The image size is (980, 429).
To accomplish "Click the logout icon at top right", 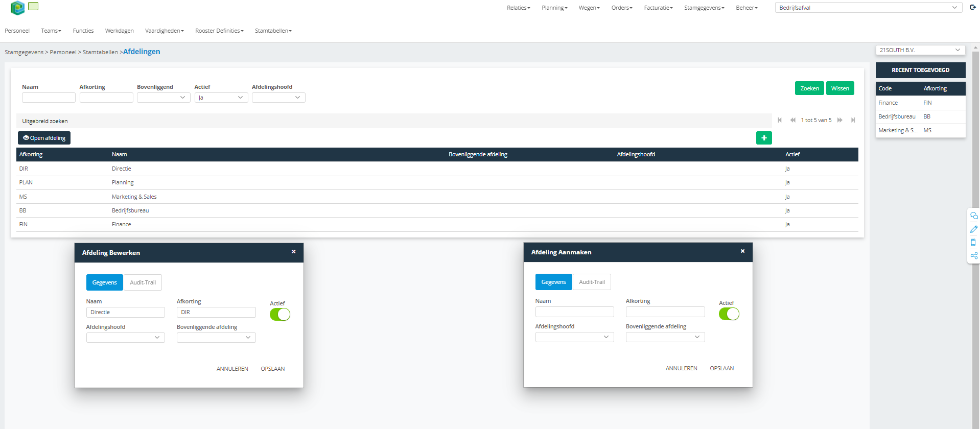I will point(973,7).
